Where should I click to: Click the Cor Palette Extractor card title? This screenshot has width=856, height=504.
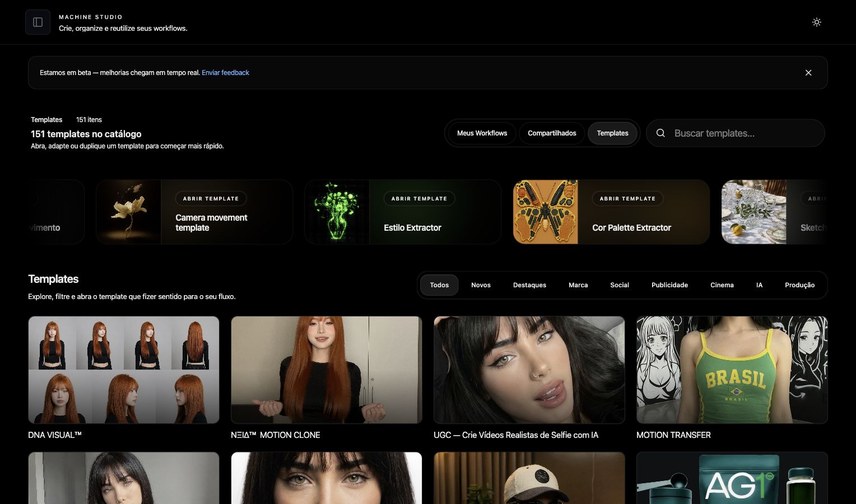point(631,228)
